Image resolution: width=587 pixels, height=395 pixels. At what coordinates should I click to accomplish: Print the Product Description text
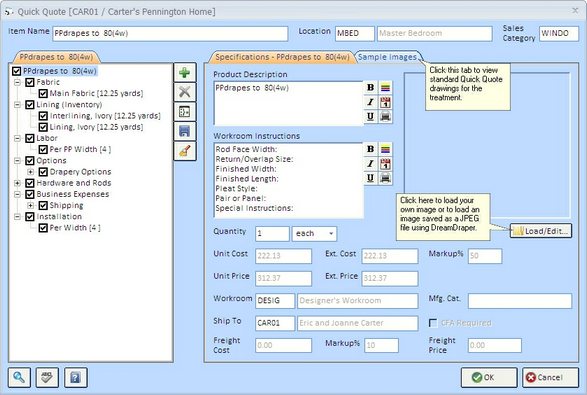385,116
